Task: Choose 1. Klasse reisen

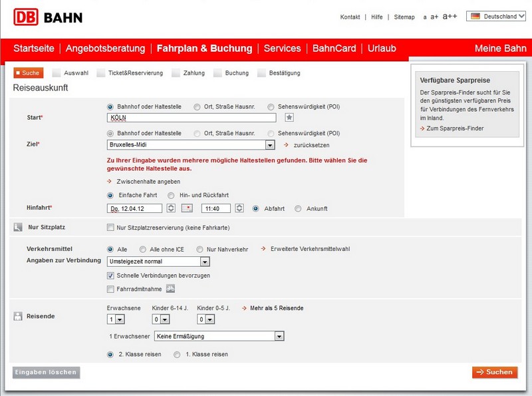Action: 177,355
